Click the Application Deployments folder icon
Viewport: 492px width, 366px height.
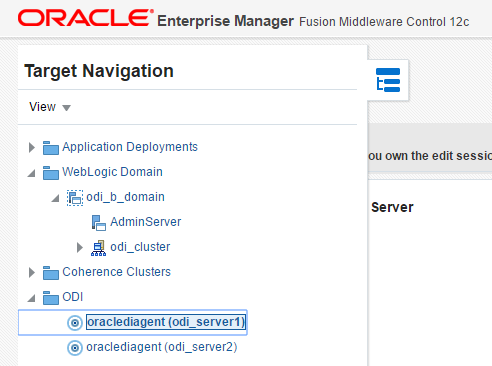(x=51, y=148)
